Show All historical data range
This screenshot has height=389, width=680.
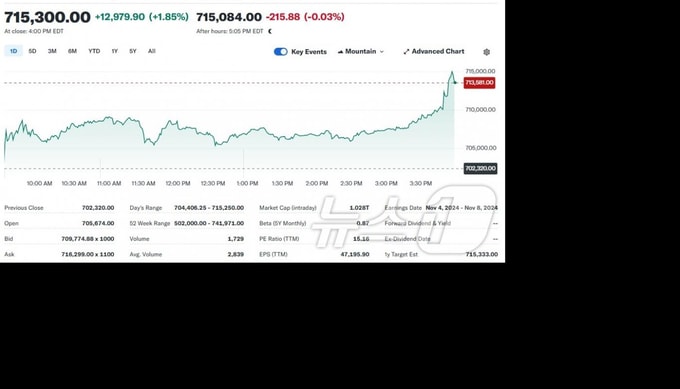(x=151, y=51)
